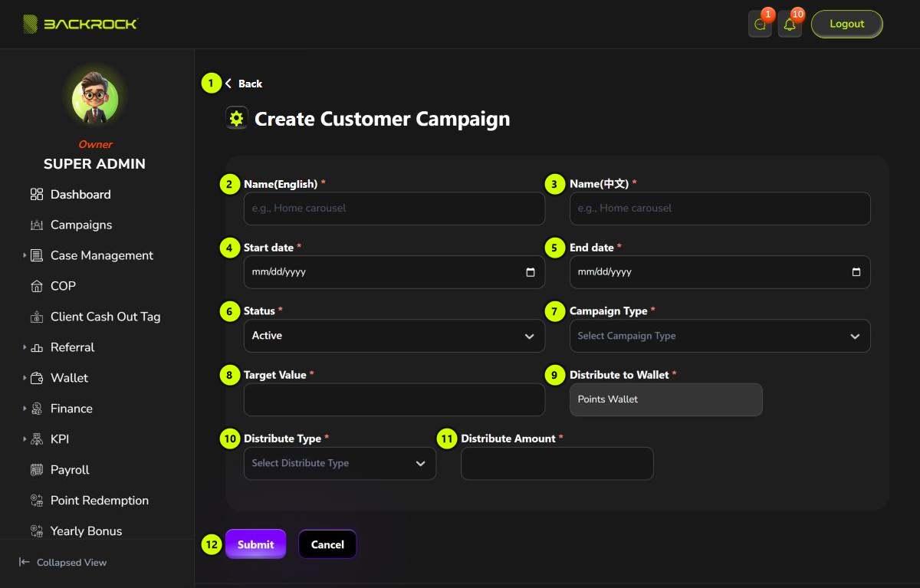Click the Point Redemption icon in sidebar
This screenshot has width=920, height=588.
37,501
